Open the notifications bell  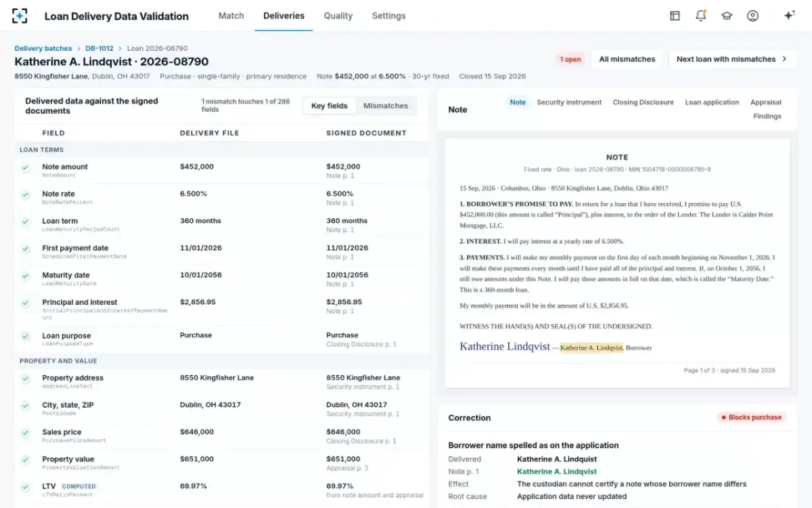point(701,16)
